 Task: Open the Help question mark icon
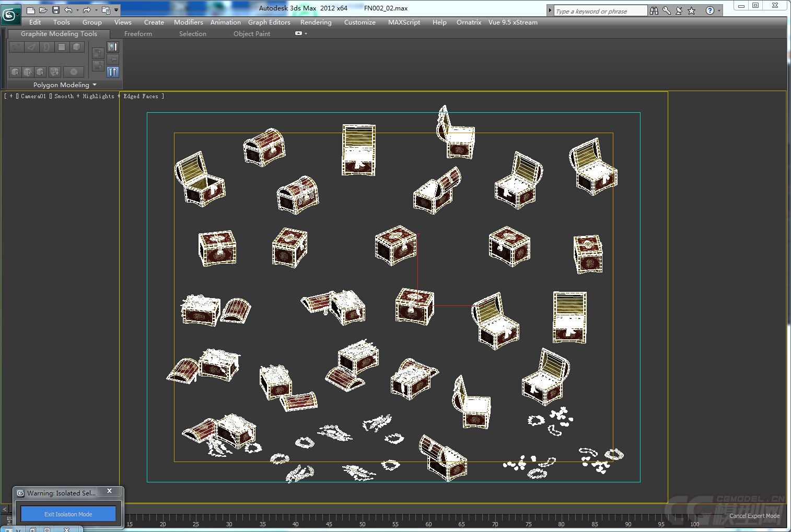709,10
